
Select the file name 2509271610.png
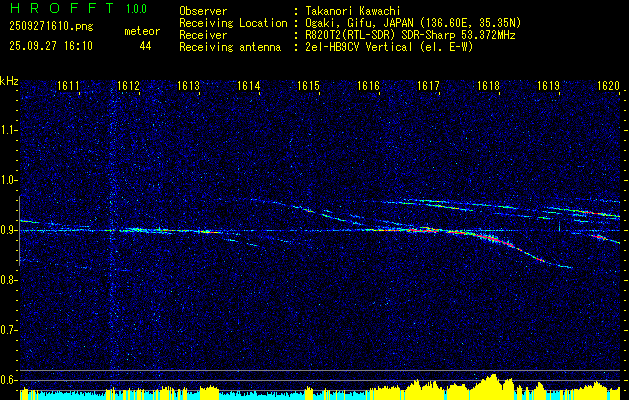pos(51,27)
